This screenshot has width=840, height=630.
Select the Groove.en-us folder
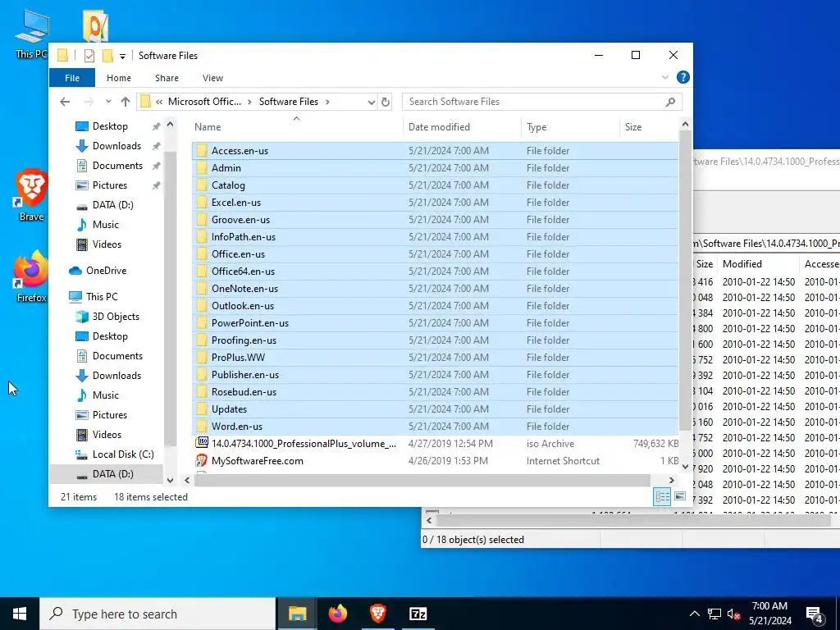click(435, 220)
